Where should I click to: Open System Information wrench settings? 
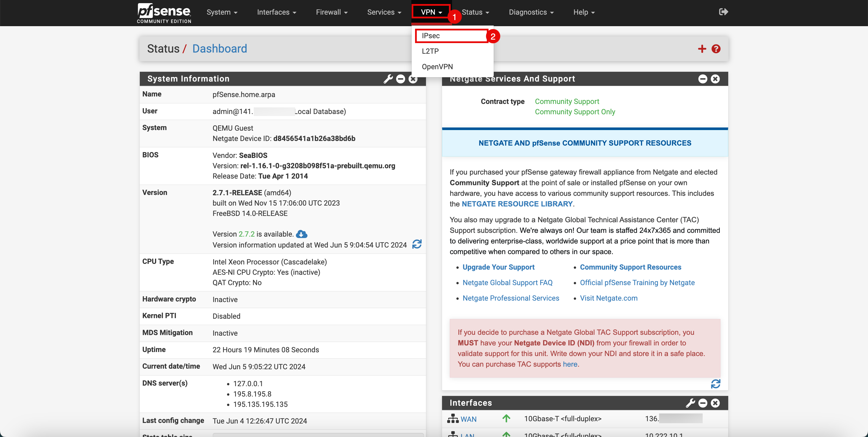point(388,79)
